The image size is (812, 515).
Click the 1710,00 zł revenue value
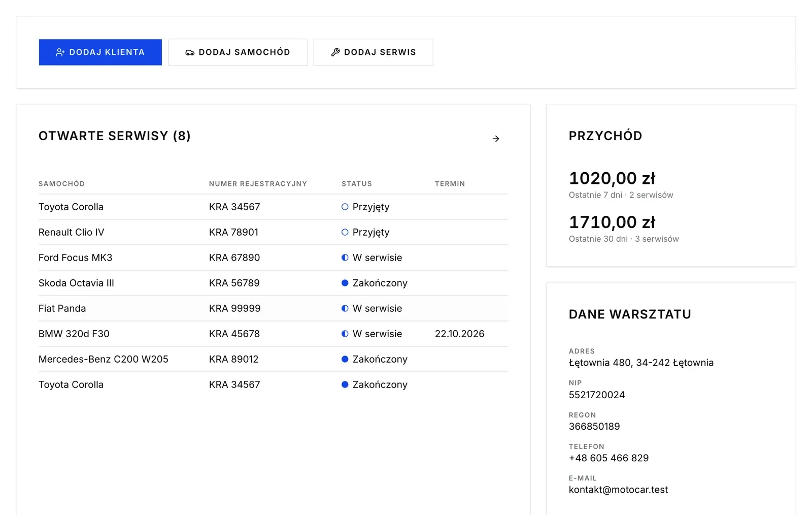coord(612,222)
